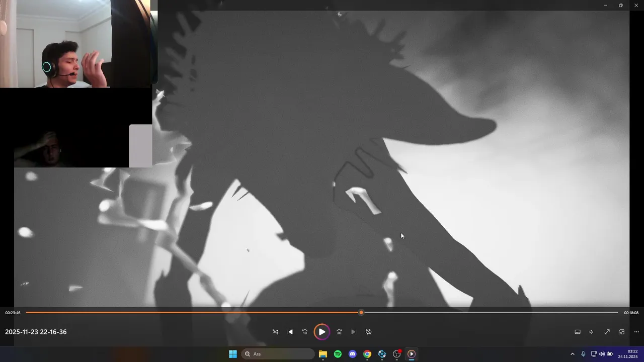Open the Windows Start menu

[232, 354]
